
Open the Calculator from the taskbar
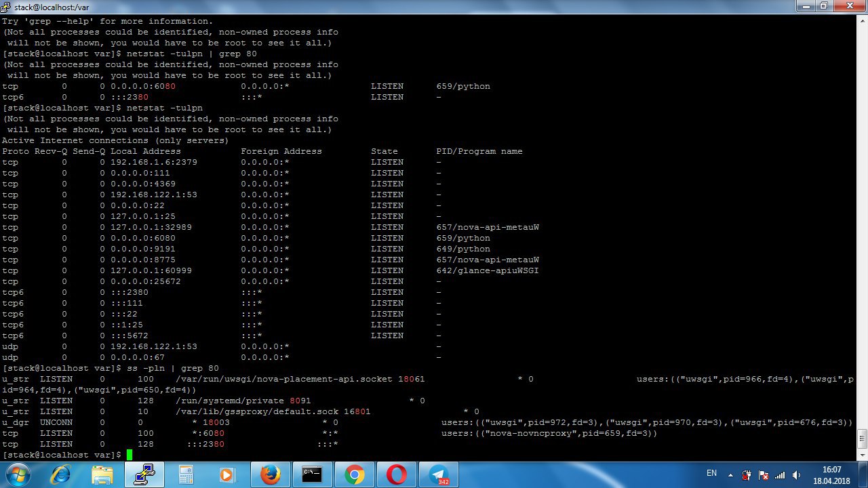186,474
